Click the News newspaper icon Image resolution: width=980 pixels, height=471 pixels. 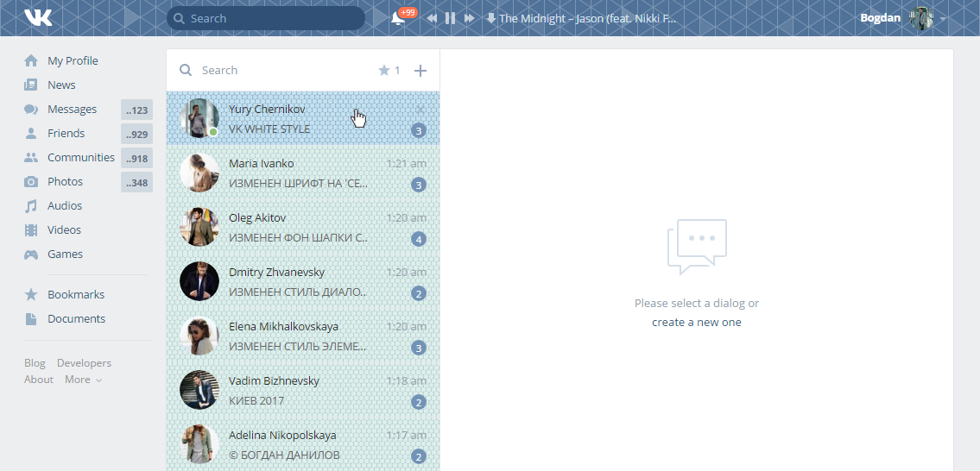pos(30,85)
